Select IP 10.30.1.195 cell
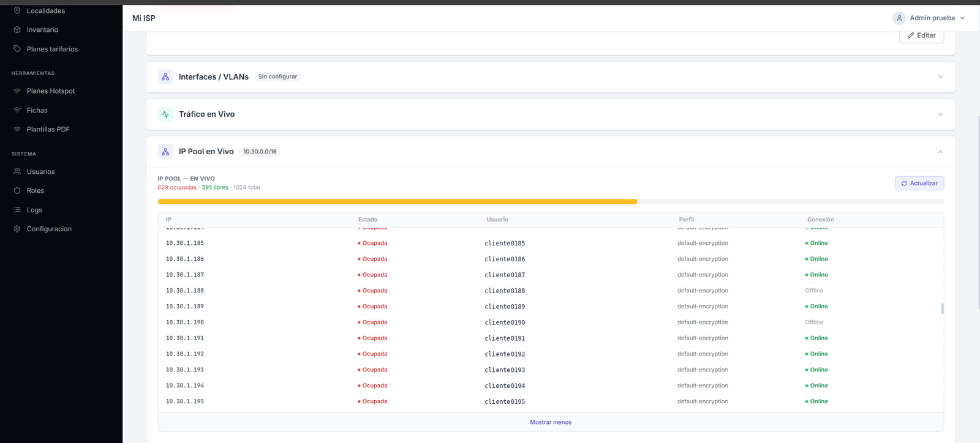The height and width of the screenshot is (443, 980). tap(185, 402)
